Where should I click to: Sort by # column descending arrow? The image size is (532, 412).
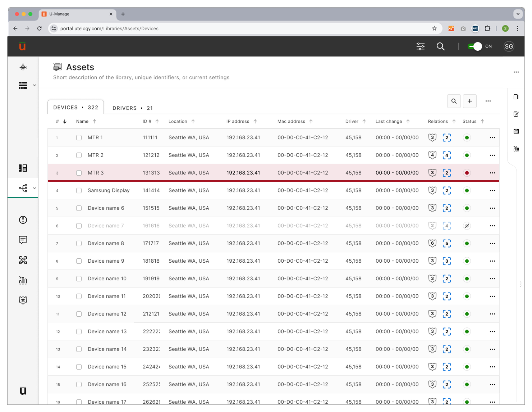(65, 122)
